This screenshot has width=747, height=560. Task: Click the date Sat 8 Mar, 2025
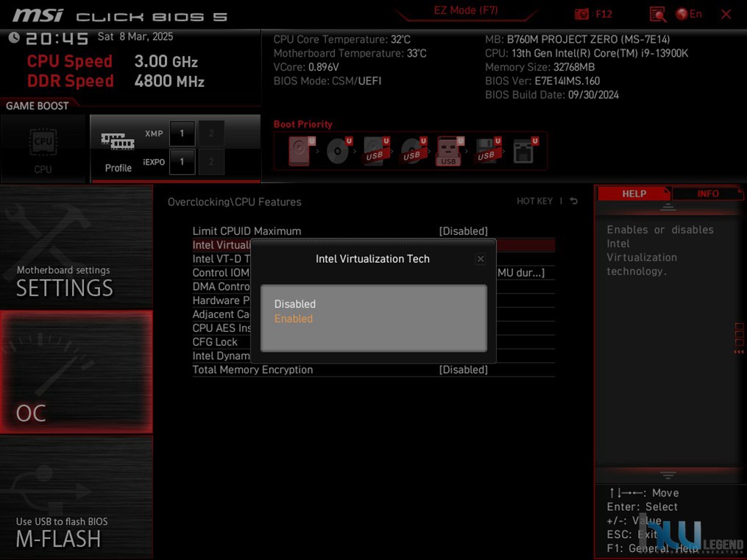point(135,37)
